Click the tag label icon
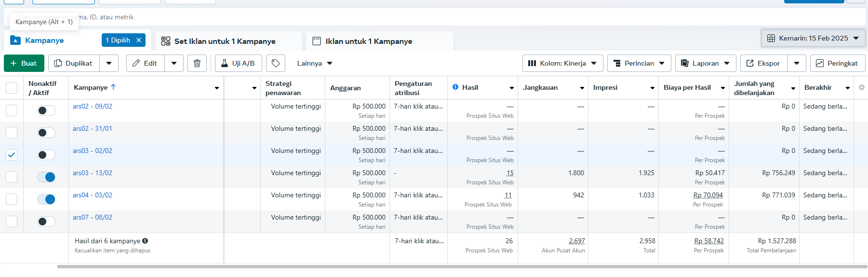 click(276, 63)
